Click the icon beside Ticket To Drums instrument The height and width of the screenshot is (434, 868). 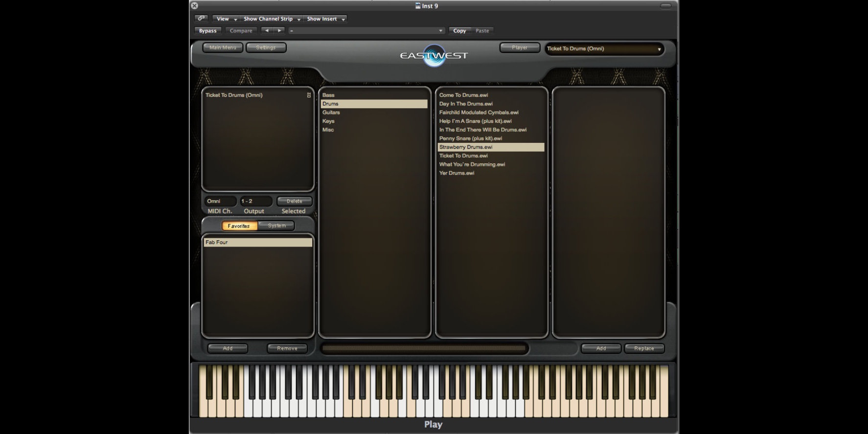click(x=309, y=95)
